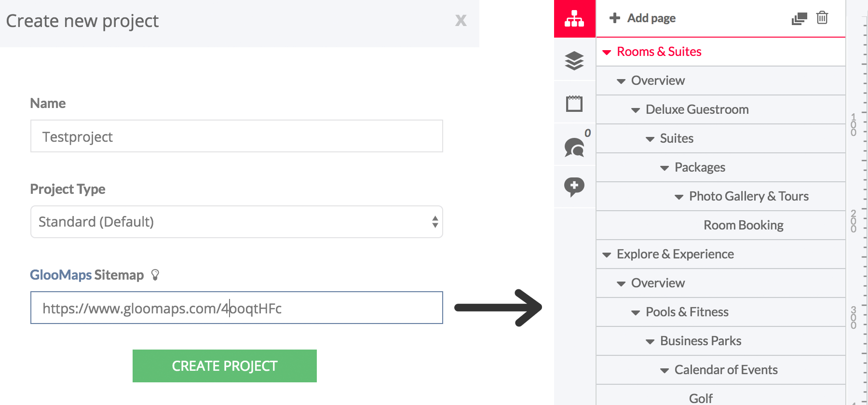Open the comments chat icon
The width and height of the screenshot is (868, 405).
(574, 147)
